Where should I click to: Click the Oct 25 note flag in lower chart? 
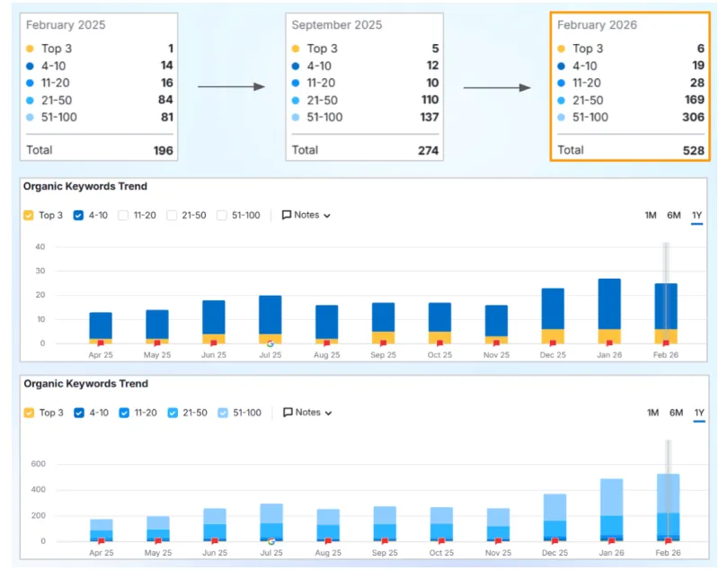(441, 541)
